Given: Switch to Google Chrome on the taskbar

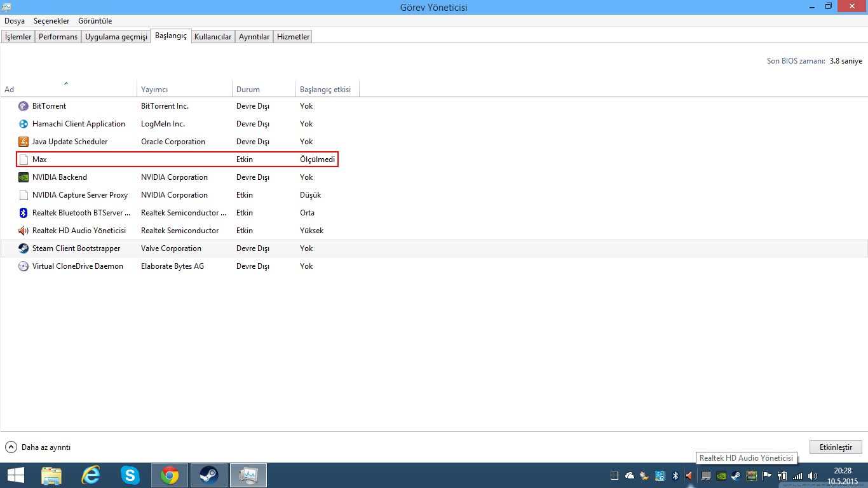Looking at the screenshot, I should pos(170,475).
